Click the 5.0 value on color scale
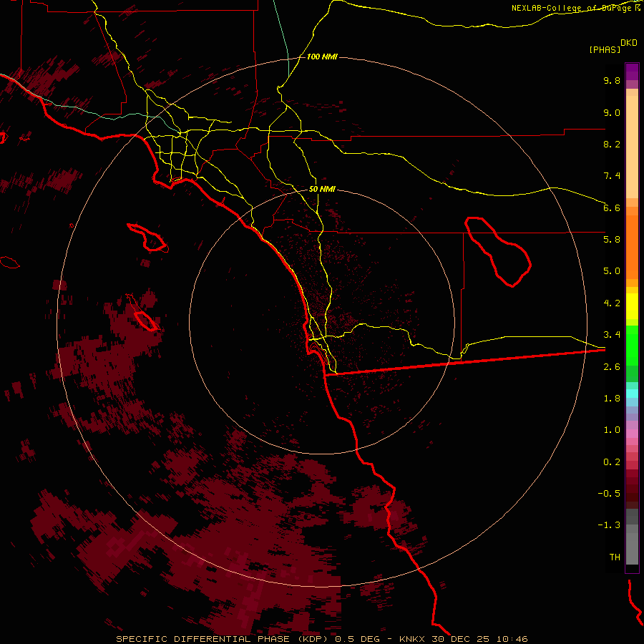The image size is (644, 644). [x=612, y=271]
